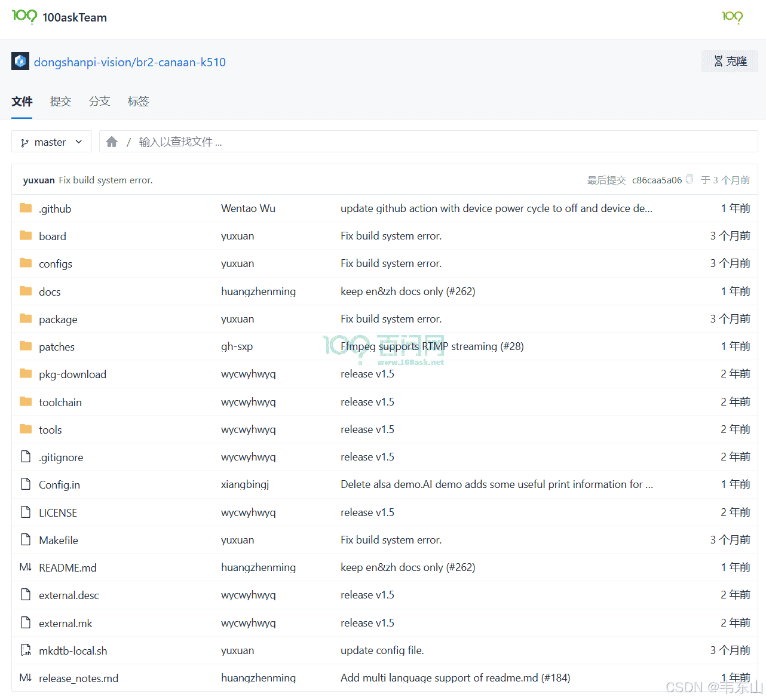Click the repository cube avatar icon

pos(20,61)
